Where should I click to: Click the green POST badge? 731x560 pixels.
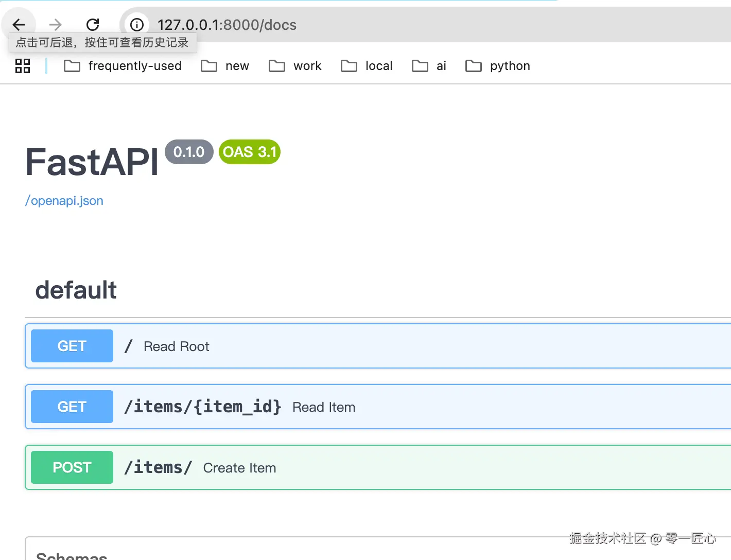[72, 467]
